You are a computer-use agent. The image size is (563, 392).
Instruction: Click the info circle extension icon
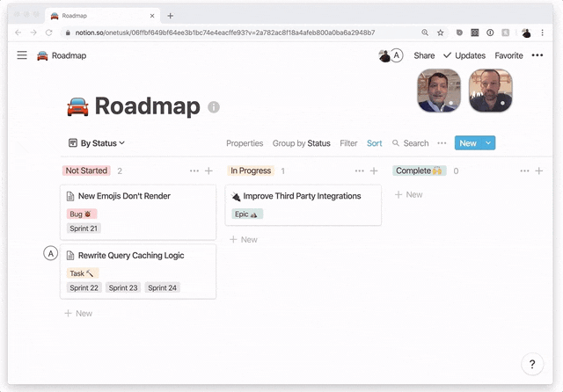pyautogui.click(x=490, y=33)
